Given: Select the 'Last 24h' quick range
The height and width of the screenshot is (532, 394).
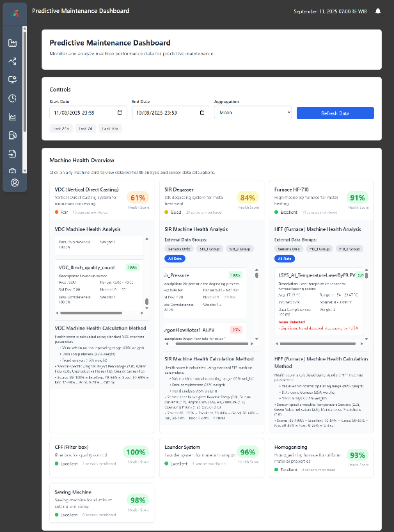Looking at the screenshot, I should click(x=61, y=128).
